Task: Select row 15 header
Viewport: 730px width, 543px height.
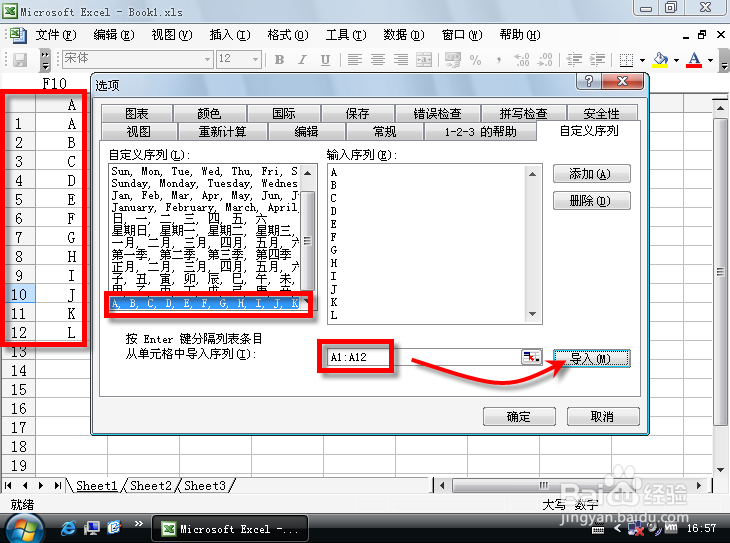Action: (19, 389)
